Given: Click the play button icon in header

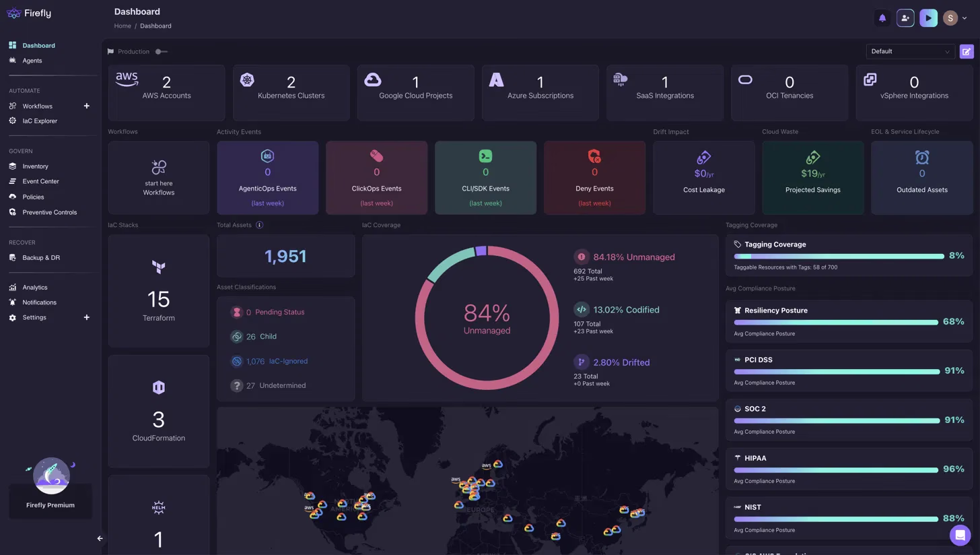Looking at the screenshot, I should point(928,18).
